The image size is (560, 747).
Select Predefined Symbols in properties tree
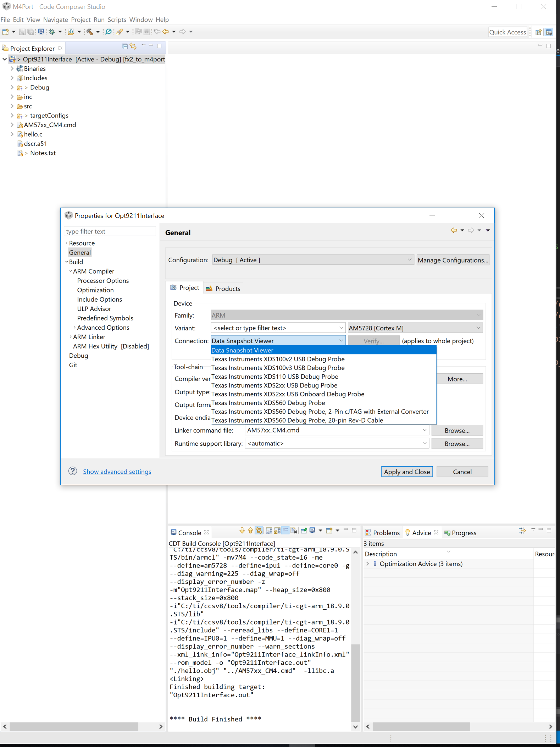tap(105, 318)
